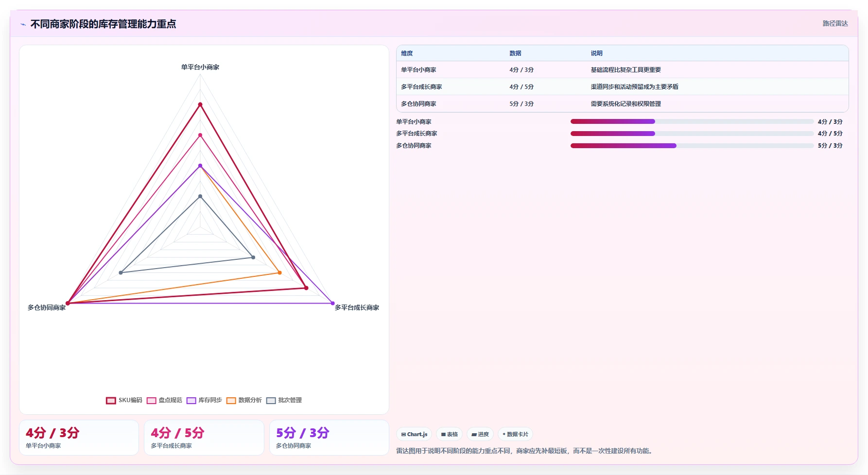Open the 4分 / 3分 单平台小商家 card
The width and height of the screenshot is (868, 475).
(79, 438)
